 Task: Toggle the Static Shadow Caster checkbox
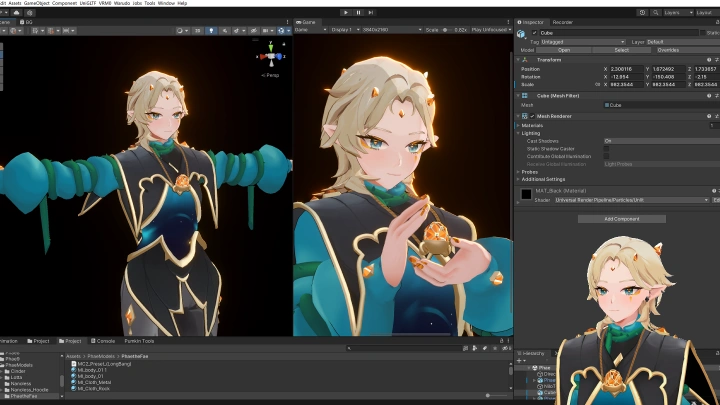(x=606, y=149)
